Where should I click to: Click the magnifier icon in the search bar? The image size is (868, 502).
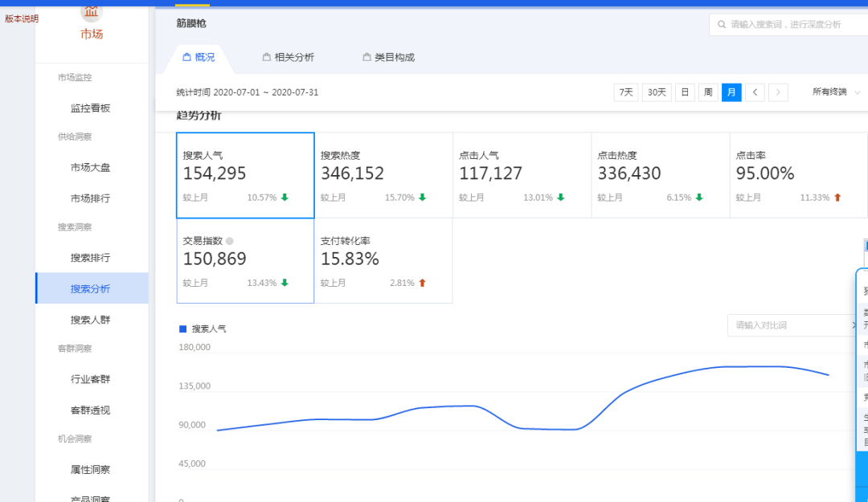click(x=722, y=24)
